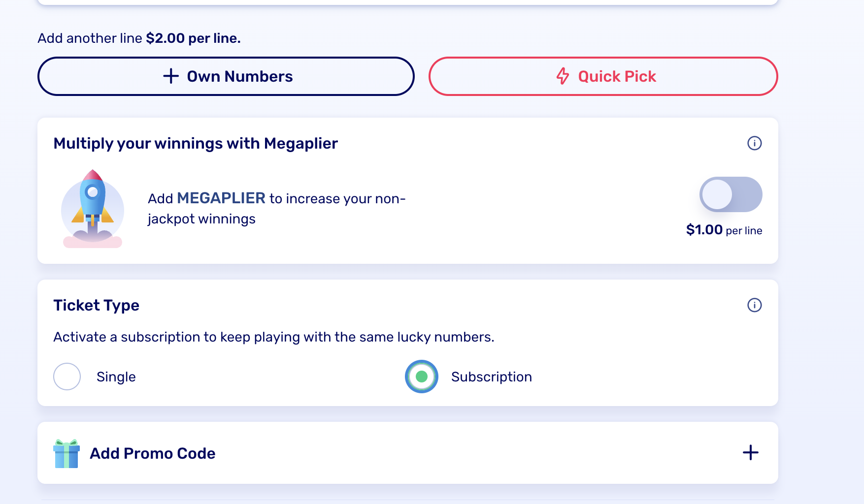The height and width of the screenshot is (504, 864).
Task: Enable the Megaplier toggle switch
Action: [731, 194]
